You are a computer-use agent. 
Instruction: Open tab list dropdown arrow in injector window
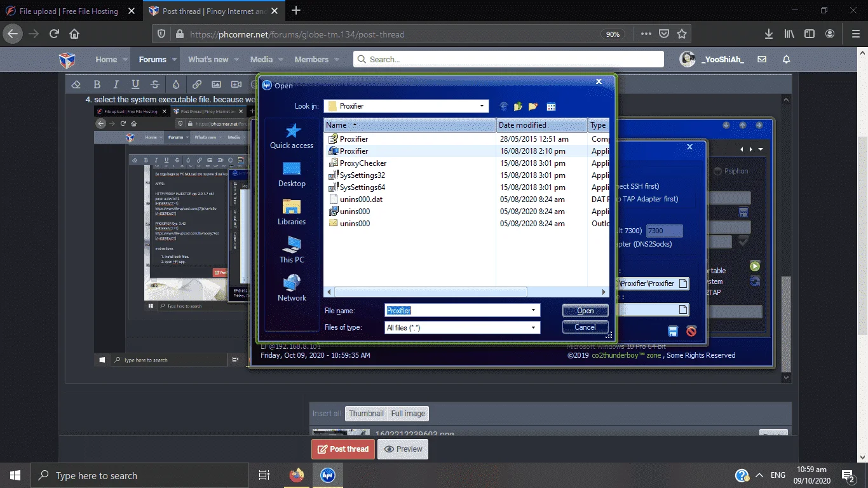point(761,149)
